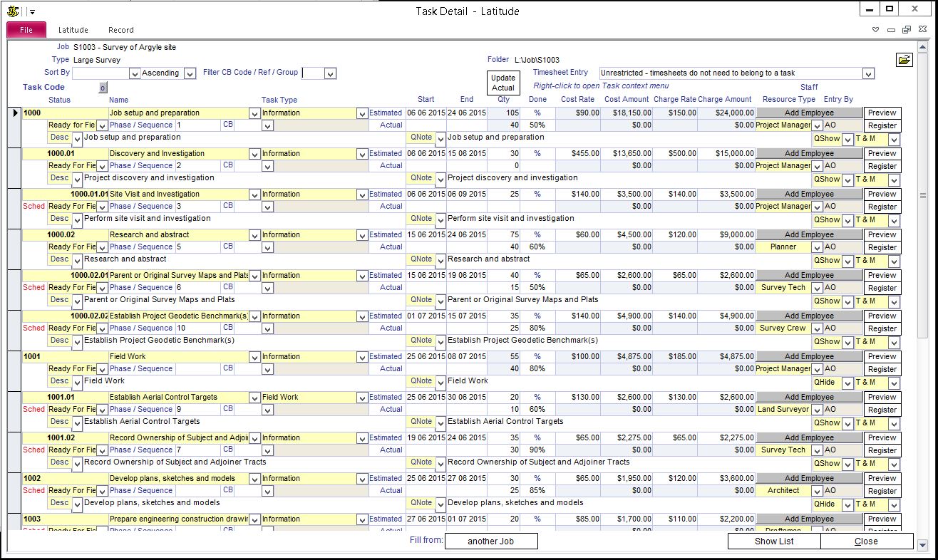The height and width of the screenshot is (560, 938).
Task: Expand the Timesheet Entry dropdown
Action: [x=867, y=73]
